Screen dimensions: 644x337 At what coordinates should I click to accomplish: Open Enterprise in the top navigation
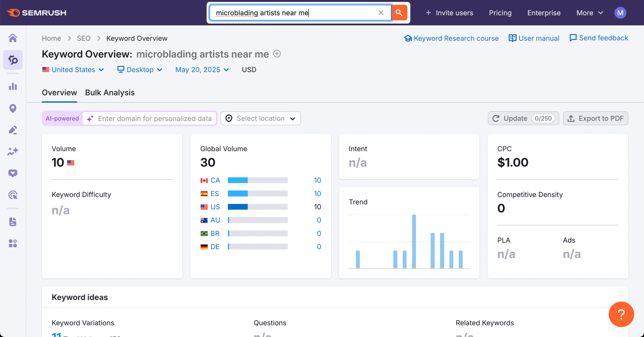click(544, 13)
